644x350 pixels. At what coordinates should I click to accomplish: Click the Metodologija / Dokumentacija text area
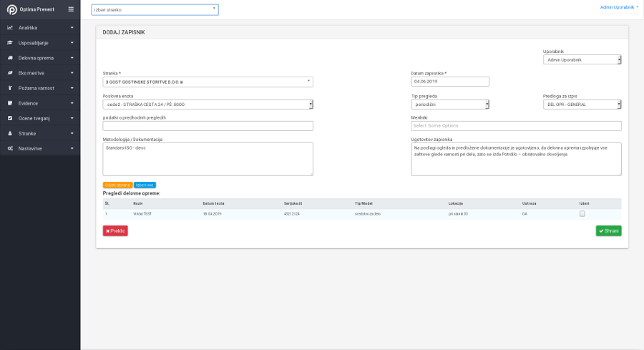tap(208, 159)
